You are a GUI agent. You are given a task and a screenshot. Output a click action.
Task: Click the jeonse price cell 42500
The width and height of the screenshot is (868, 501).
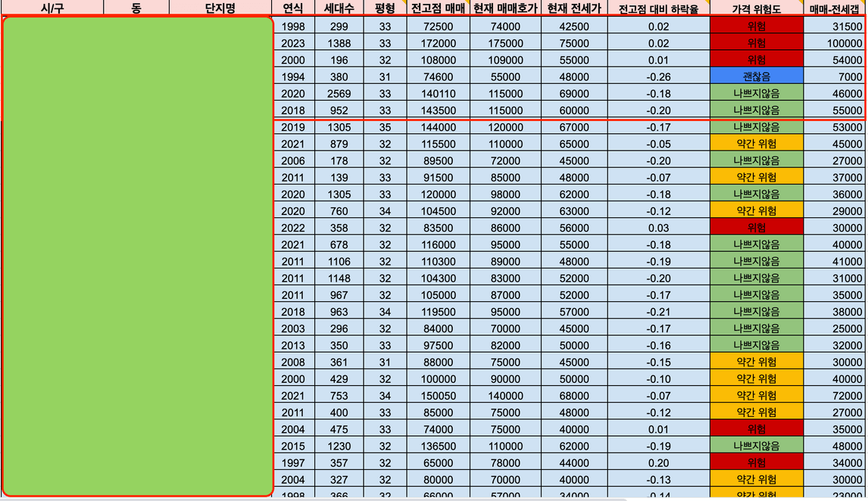tap(574, 26)
